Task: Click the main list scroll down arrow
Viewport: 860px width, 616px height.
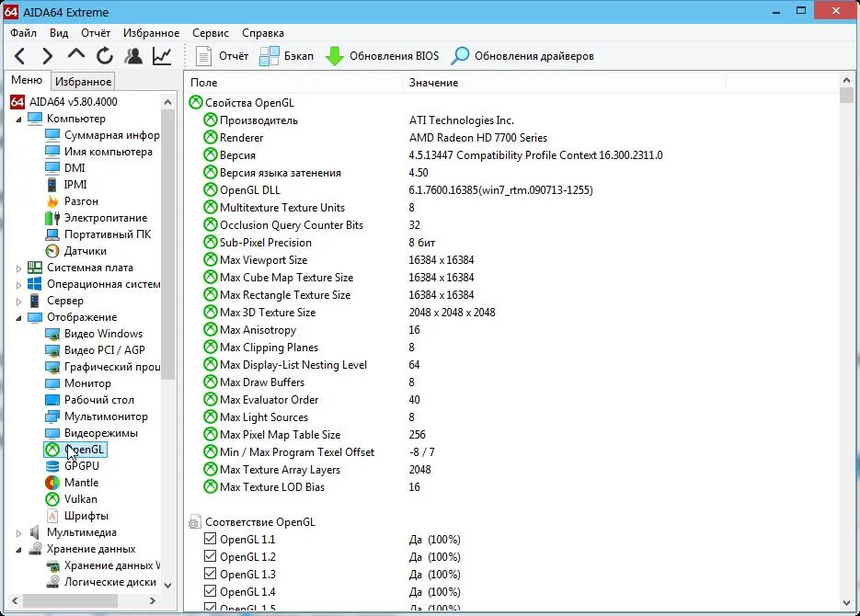Action: [x=846, y=603]
